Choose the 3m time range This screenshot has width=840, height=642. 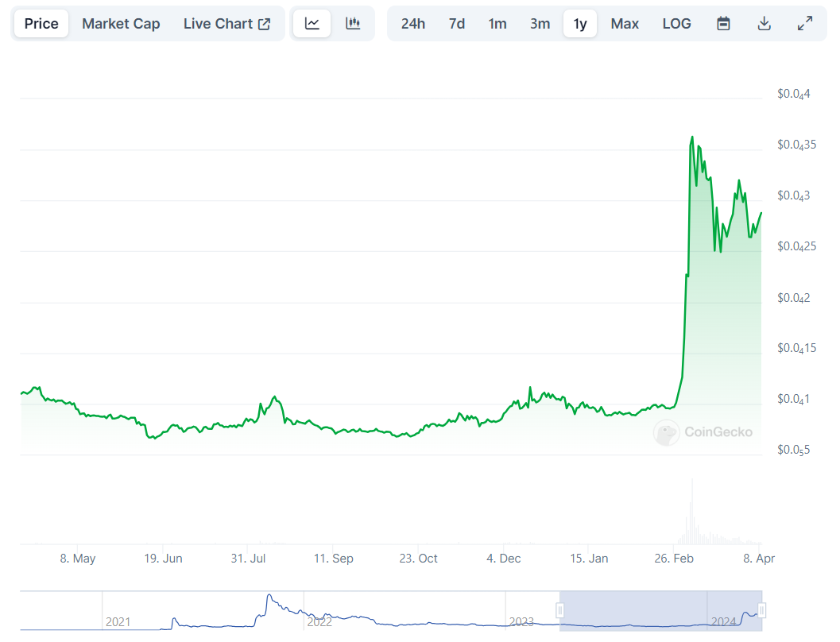click(540, 24)
